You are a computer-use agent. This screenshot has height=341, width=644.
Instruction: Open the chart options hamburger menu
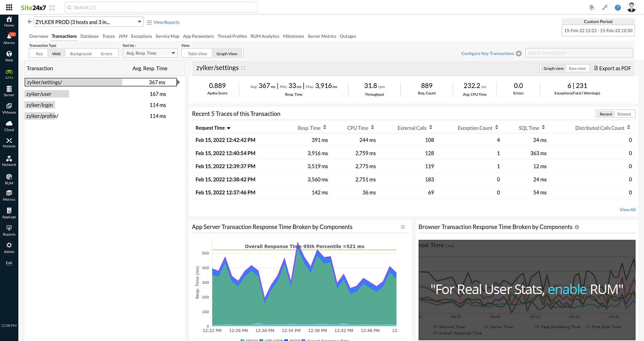click(x=403, y=227)
